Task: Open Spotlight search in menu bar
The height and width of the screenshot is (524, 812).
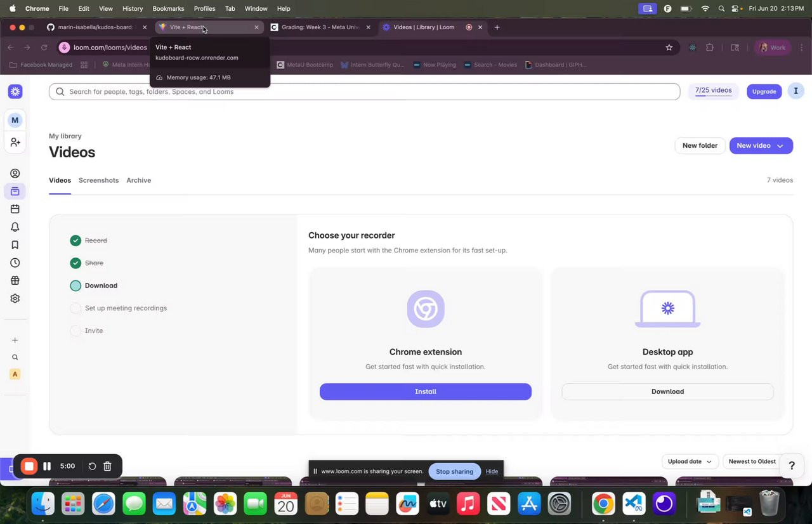Action: pos(721,8)
